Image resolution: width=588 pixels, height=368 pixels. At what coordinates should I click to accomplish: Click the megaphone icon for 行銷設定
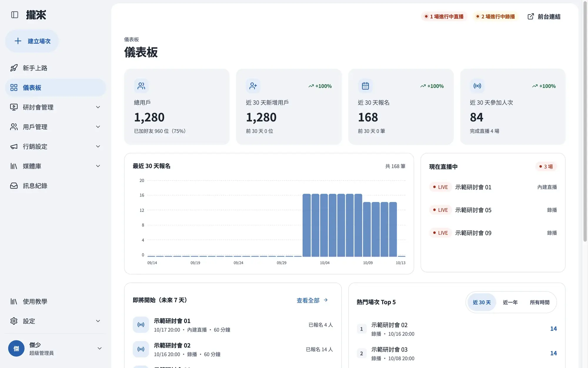coord(14,146)
